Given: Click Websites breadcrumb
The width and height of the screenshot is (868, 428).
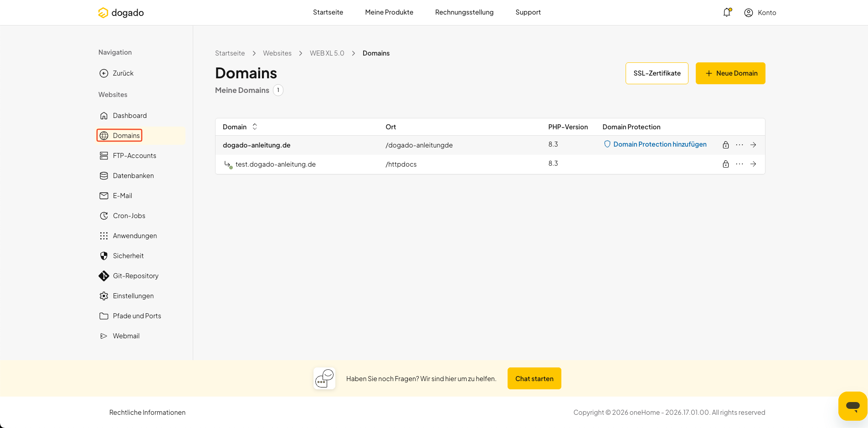Looking at the screenshot, I should coord(277,53).
